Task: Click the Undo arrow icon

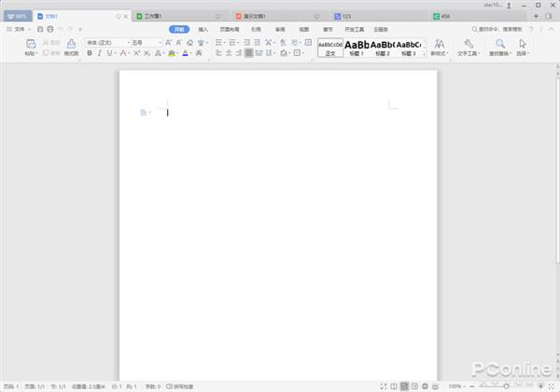Action: (61, 29)
